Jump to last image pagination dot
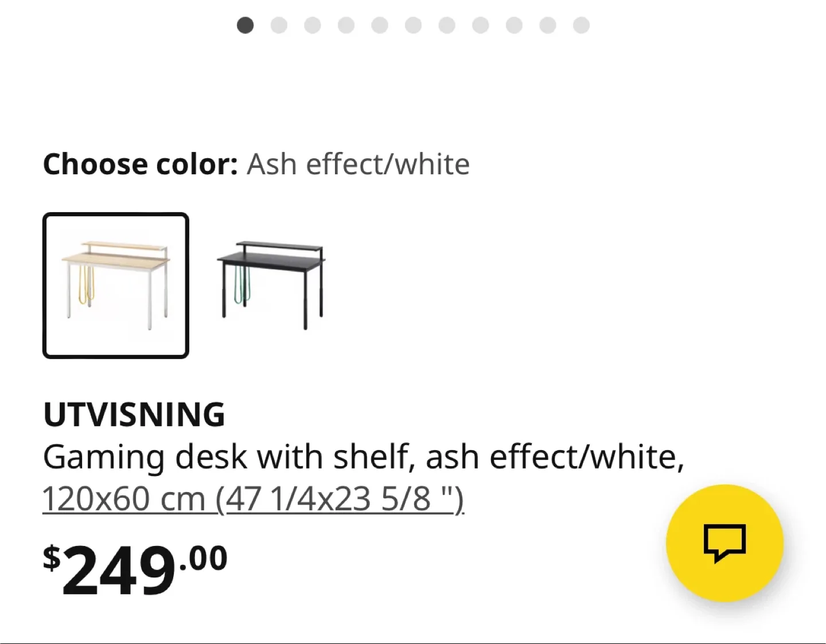This screenshot has width=826, height=644. click(x=581, y=25)
